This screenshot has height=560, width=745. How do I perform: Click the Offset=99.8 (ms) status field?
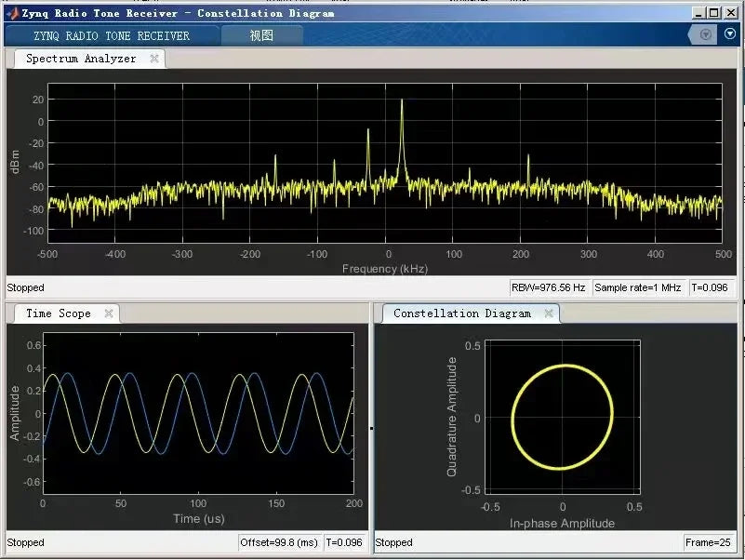pos(279,542)
